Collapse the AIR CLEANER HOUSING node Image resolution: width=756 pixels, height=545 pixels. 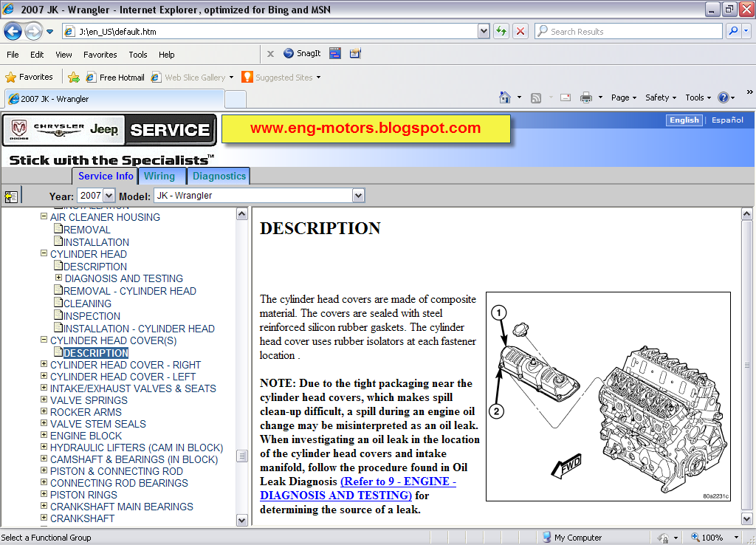(44, 216)
